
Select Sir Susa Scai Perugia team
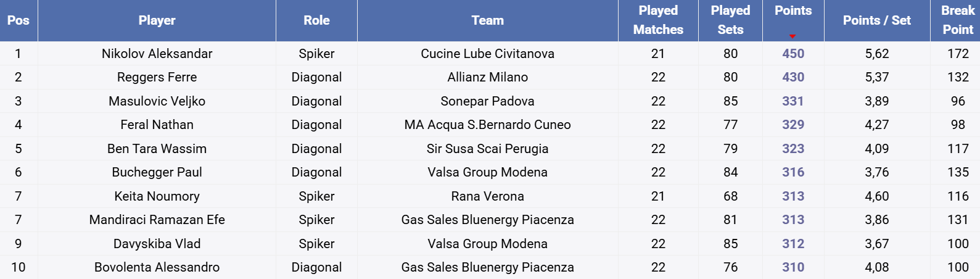click(x=487, y=149)
